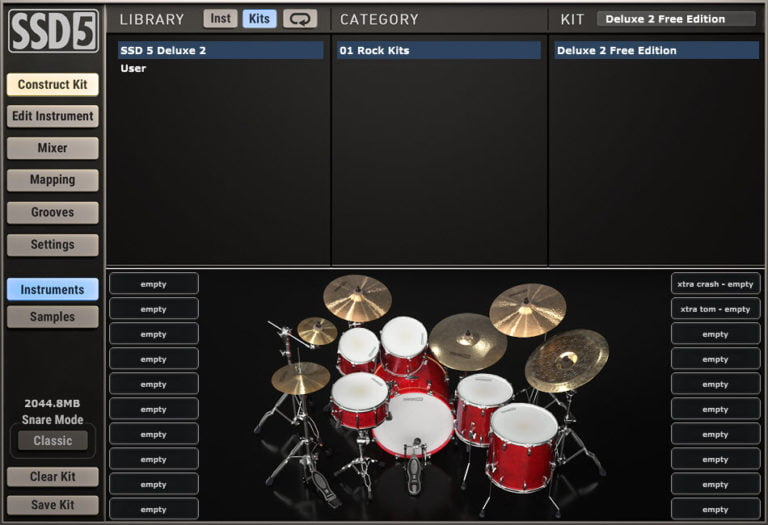768x525 pixels.
Task: Clear the kit with Clear Kit
Action: (x=52, y=477)
